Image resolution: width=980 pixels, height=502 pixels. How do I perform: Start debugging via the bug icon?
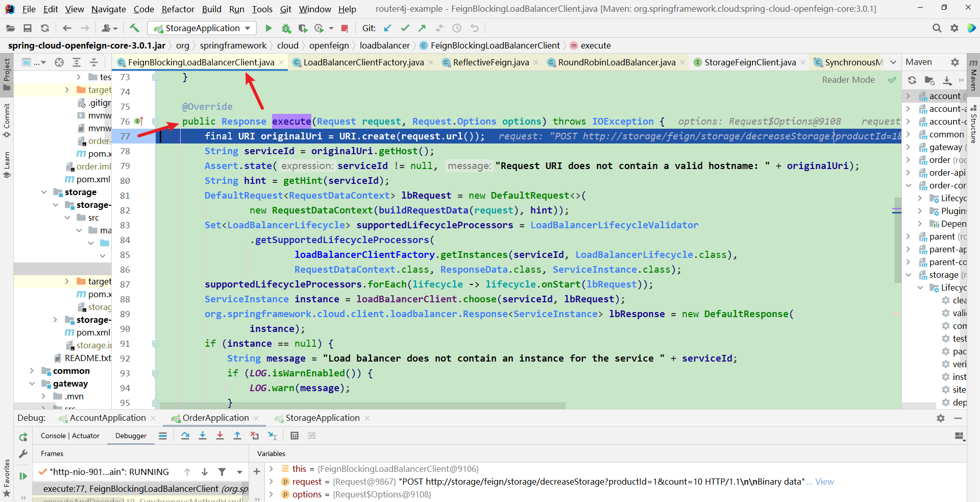pyautogui.click(x=286, y=28)
